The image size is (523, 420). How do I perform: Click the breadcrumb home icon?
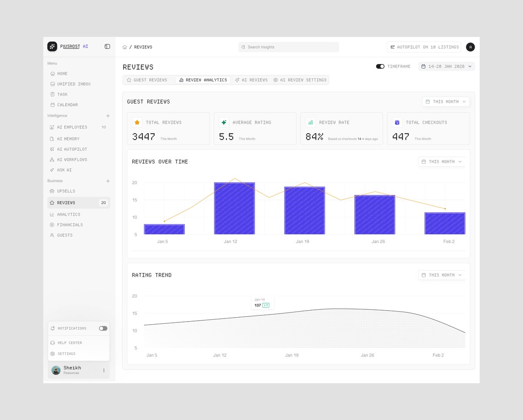[x=125, y=47]
